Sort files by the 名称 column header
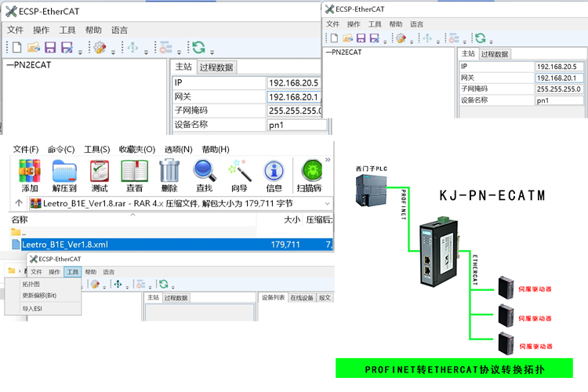The image size is (588, 392). click(20, 220)
